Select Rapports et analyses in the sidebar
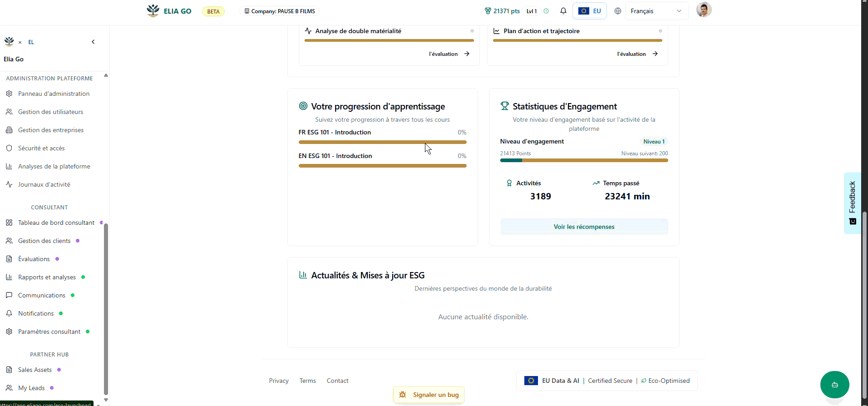868x406 pixels. pyautogui.click(x=47, y=277)
